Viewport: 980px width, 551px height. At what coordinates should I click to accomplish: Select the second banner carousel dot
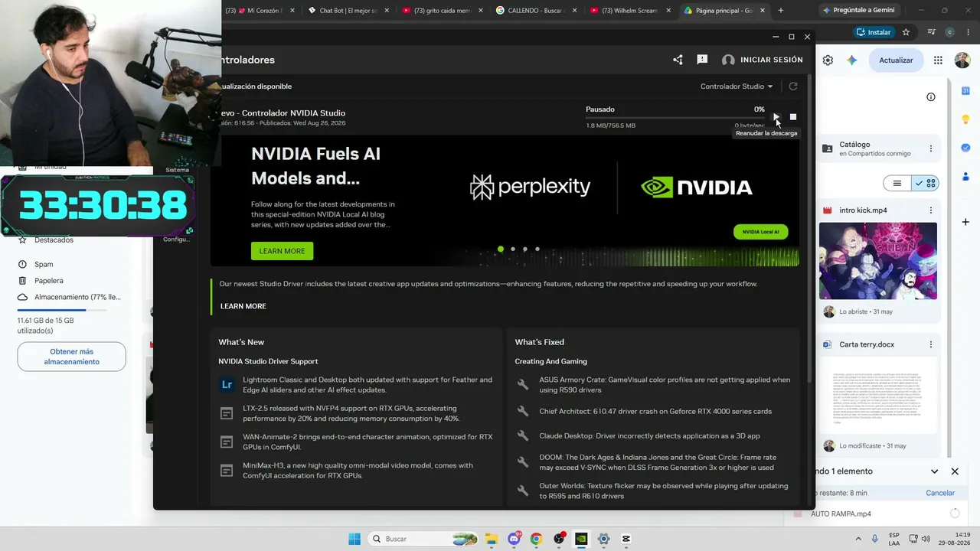click(513, 249)
